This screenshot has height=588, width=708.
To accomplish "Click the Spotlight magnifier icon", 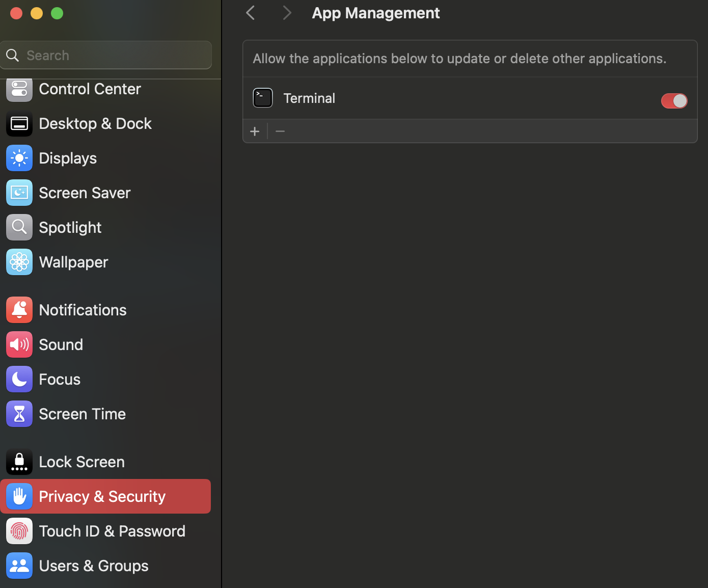I will [19, 228].
